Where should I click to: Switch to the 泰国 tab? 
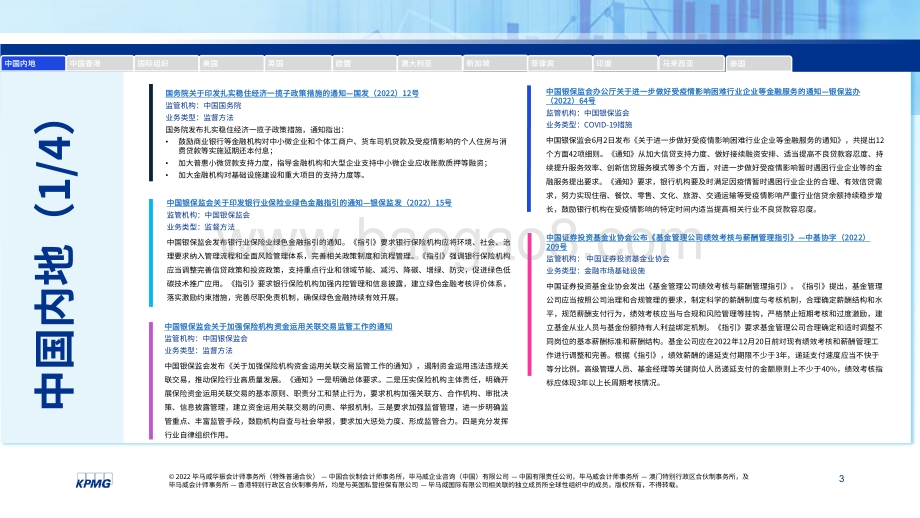[759, 63]
